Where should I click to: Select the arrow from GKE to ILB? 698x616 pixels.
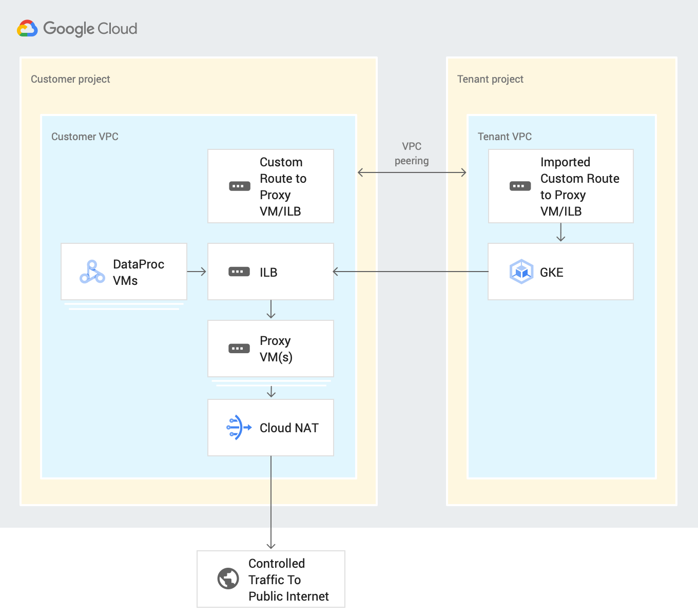pyautogui.click(x=411, y=272)
